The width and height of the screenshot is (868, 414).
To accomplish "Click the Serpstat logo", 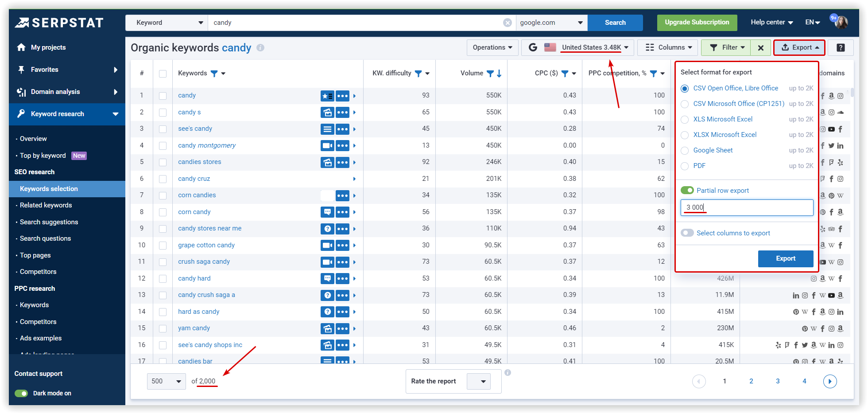I will pyautogui.click(x=59, y=22).
